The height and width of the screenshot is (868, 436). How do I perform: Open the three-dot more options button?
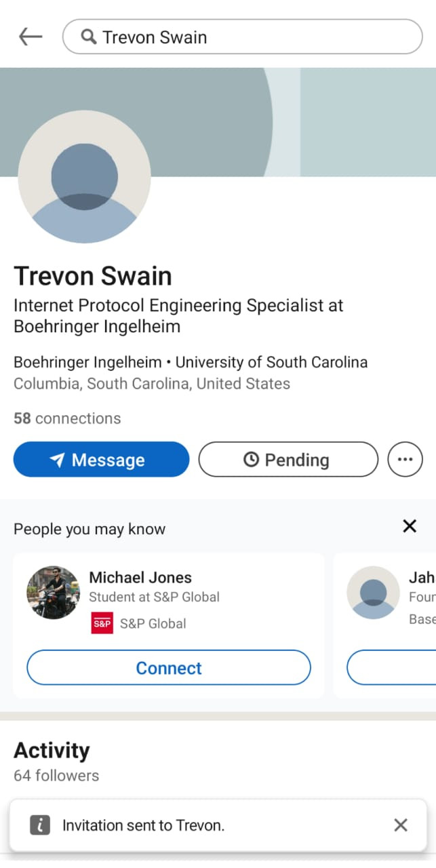(405, 459)
